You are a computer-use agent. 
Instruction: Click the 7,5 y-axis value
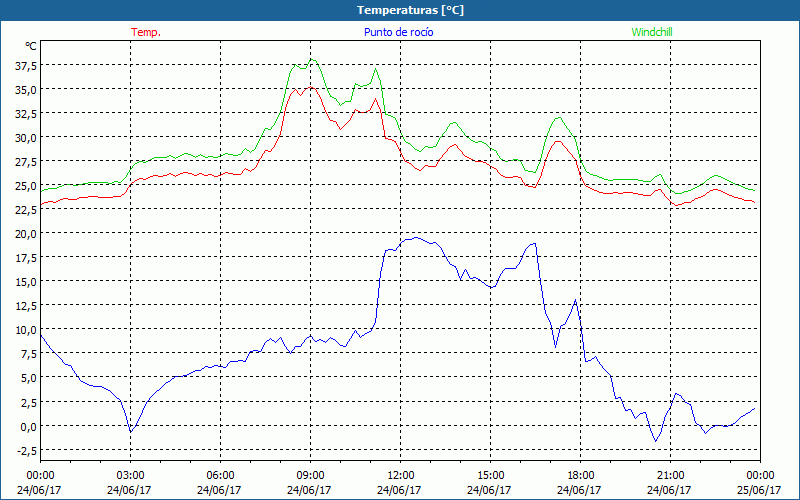click(x=29, y=354)
